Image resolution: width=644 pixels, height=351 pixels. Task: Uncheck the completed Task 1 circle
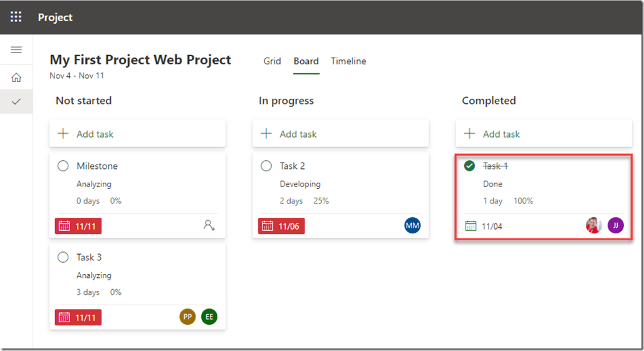point(469,166)
